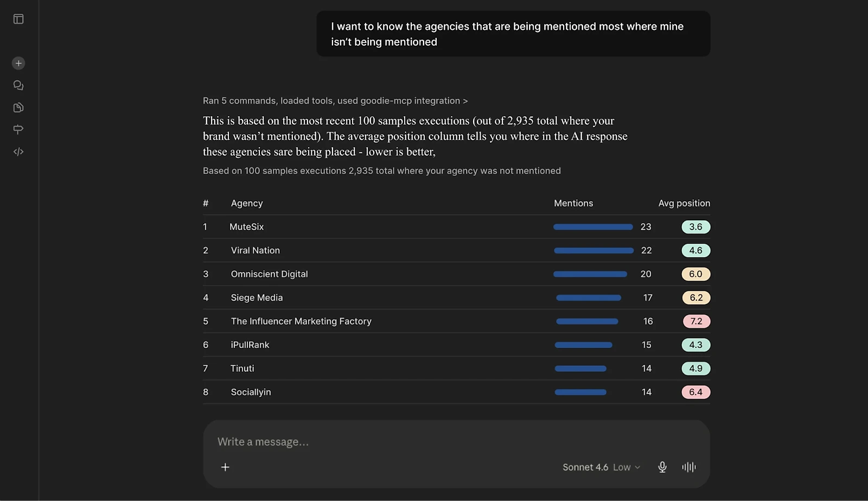Image resolution: width=868 pixels, height=501 pixels.
Task: Open the Sonnet 4.6 model selector dropdown
Action: (602, 467)
